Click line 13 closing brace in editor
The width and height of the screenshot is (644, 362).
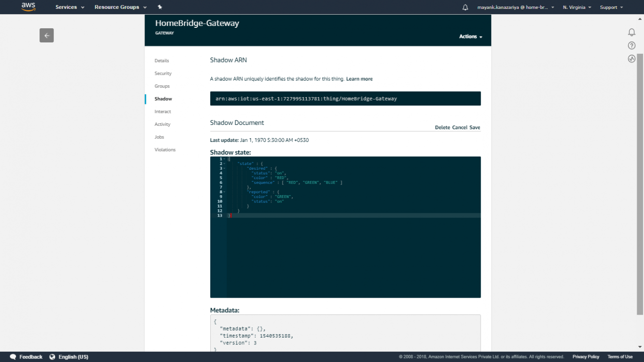click(229, 215)
